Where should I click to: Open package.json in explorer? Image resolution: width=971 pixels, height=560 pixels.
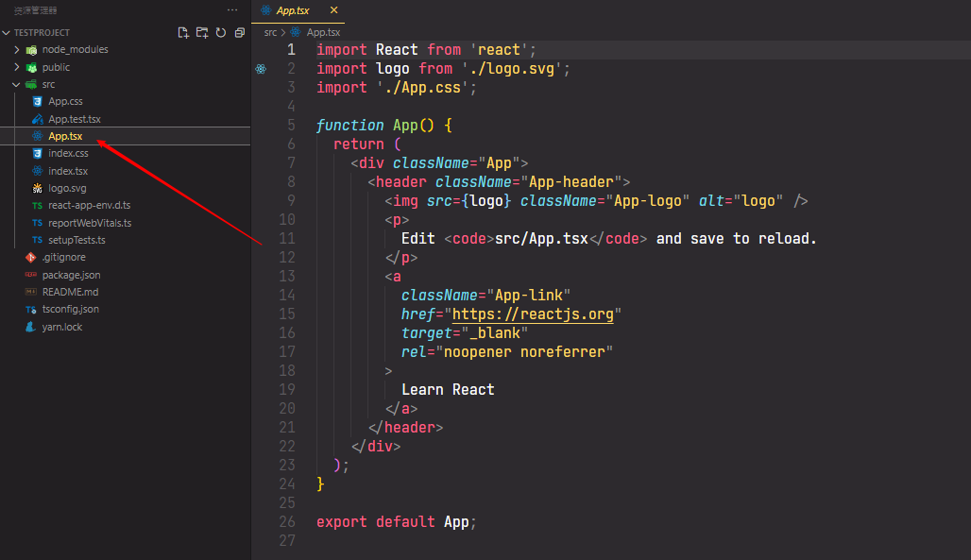pos(71,275)
